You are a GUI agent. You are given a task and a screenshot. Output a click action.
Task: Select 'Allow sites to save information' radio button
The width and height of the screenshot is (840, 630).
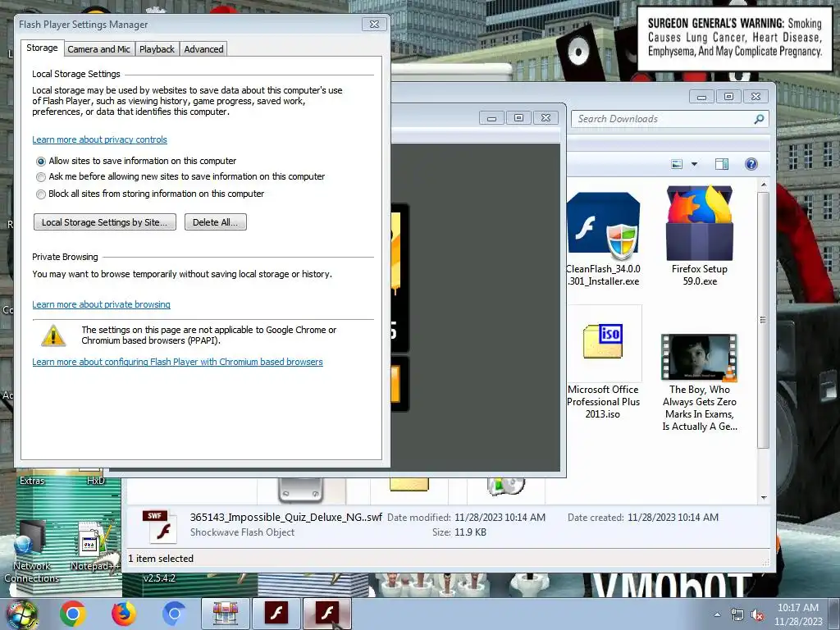pos(41,162)
